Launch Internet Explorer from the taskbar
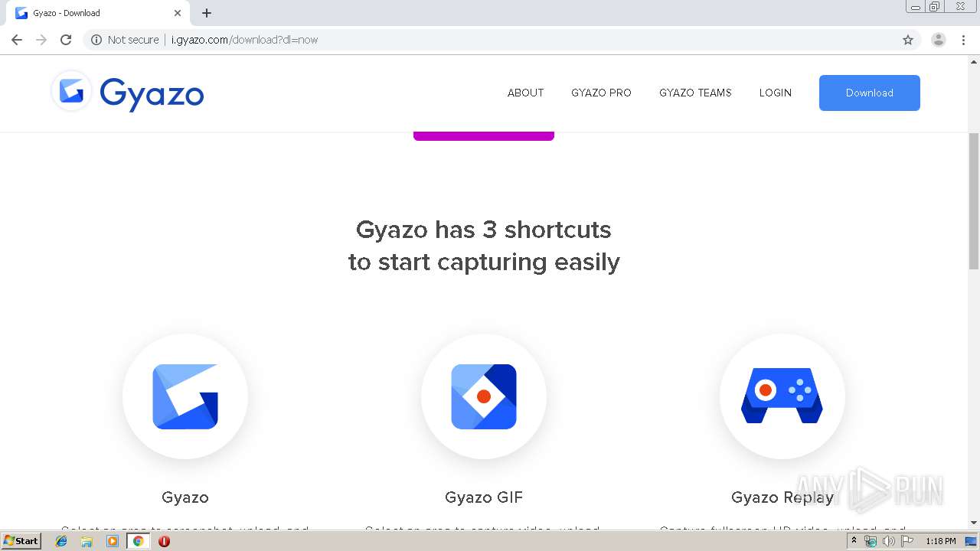The width and height of the screenshot is (980, 551). pos(61,541)
